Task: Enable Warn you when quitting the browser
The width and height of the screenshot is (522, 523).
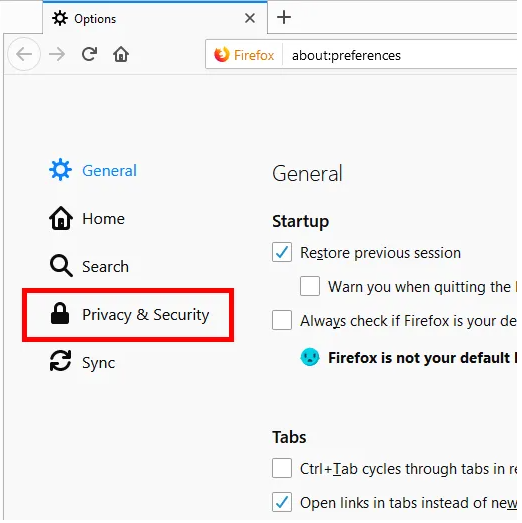Action: click(x=310, y=286)
